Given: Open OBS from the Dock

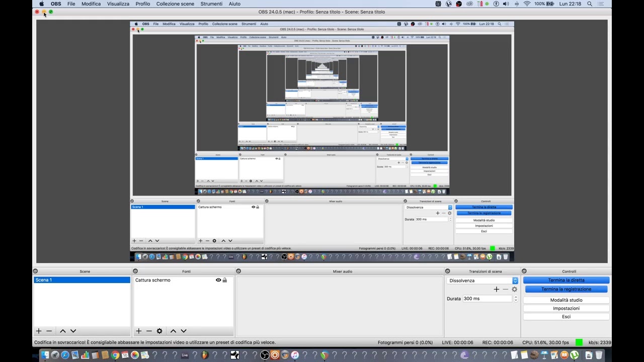Looking at the screenshot, I should pos(265,355).
